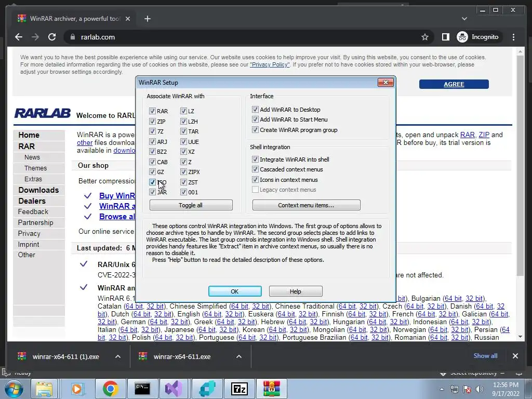The image size is (532, 399).
Task: Click page vertical scrollbar thumb
Action: point(520,165)
